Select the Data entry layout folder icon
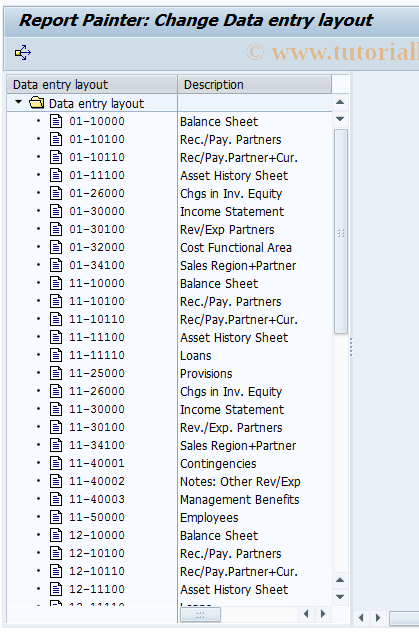 (36, 103)
